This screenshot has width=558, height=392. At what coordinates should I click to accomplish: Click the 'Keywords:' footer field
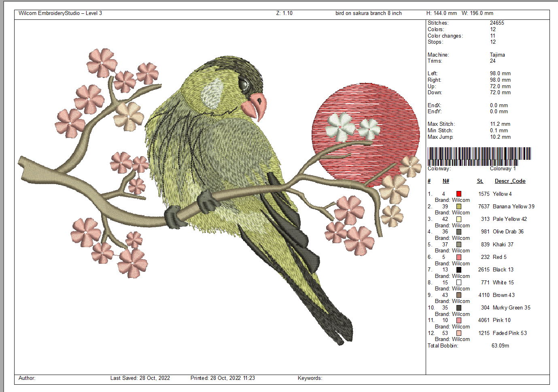click(310, 378)
